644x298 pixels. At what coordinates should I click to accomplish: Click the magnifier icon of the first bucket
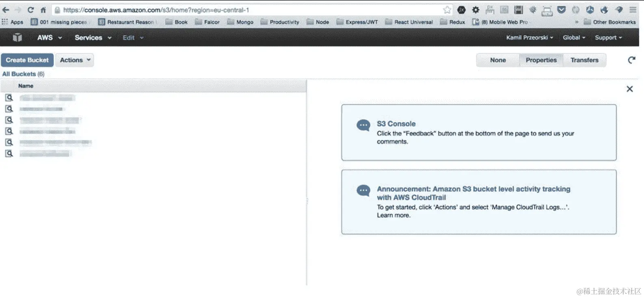pyautogui.click(x=9, y=98)
